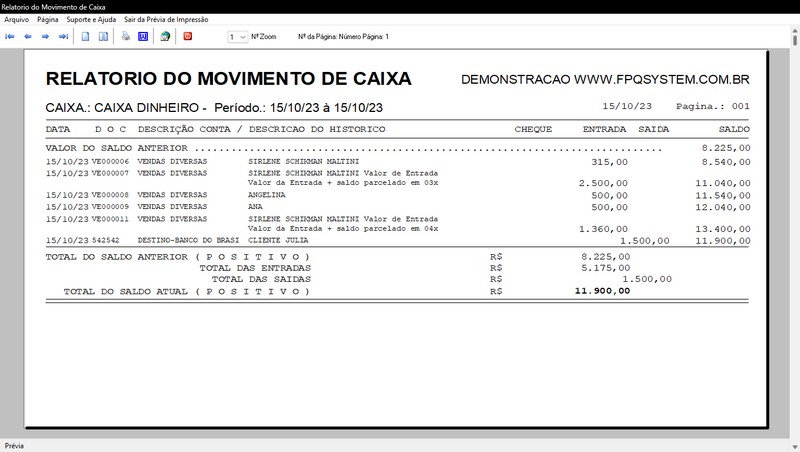The height and width of the screenshot is (452, 800).
Task: Click the TOTAL DAS SAIDAS label
Action: tap(261, 279)
